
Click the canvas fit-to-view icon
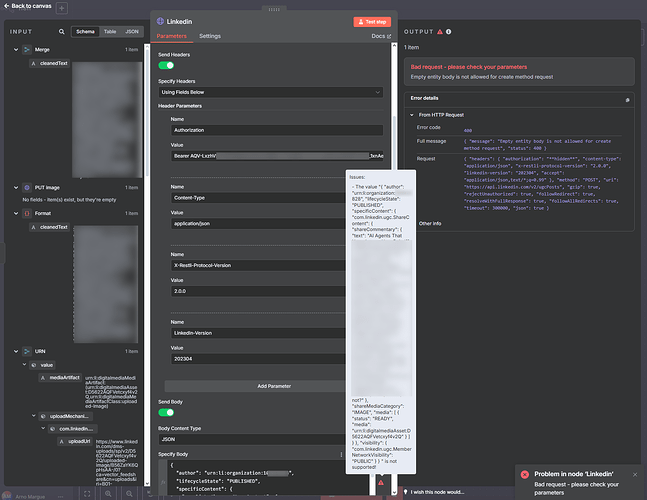point(87,493)
